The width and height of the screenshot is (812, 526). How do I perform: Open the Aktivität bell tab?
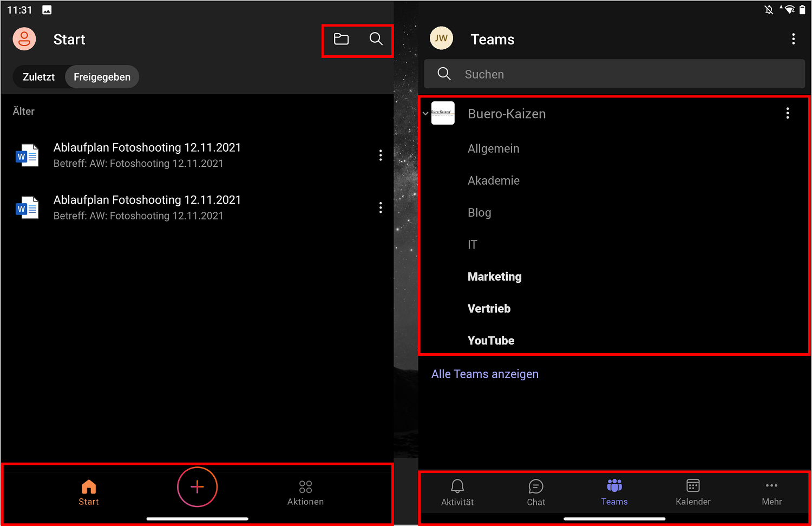pos(457,492)
